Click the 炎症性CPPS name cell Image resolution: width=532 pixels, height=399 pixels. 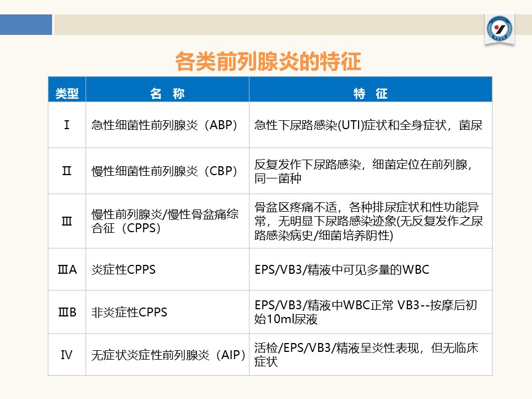pos(167,269)
